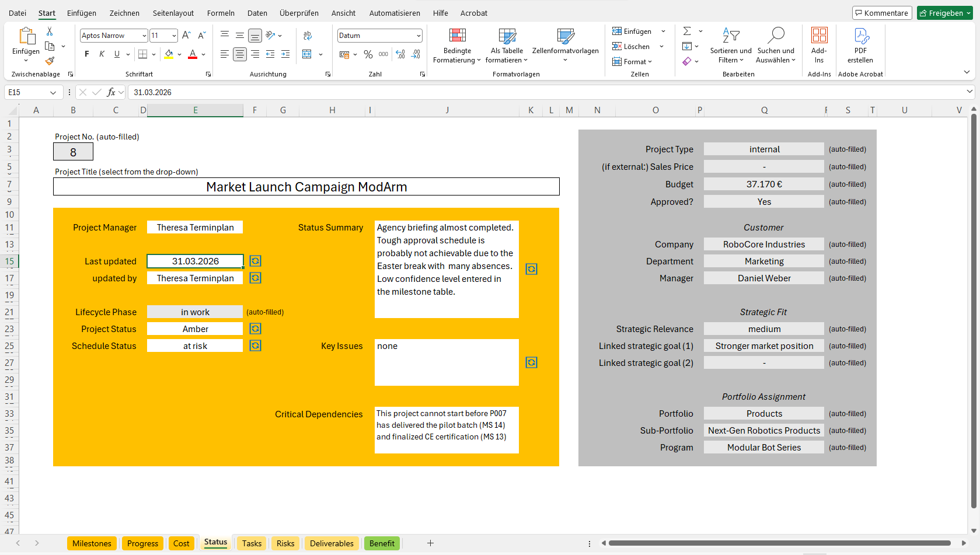Toggle italic (K) formatting

coord(102,54)
